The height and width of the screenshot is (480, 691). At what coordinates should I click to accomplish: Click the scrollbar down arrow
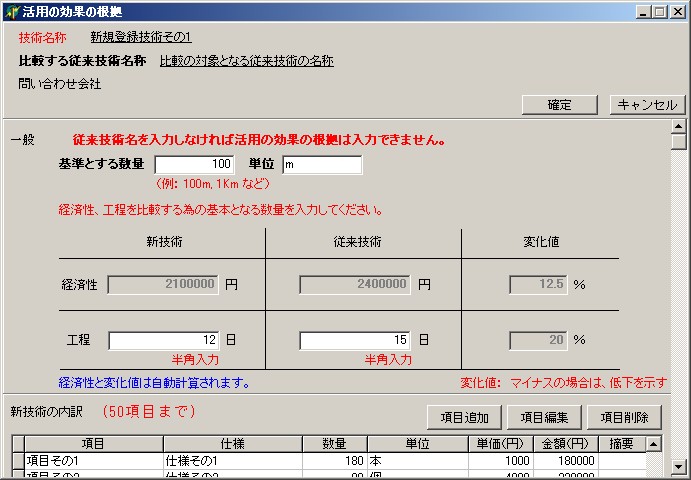pyautogui.click(x=678, y=467)
